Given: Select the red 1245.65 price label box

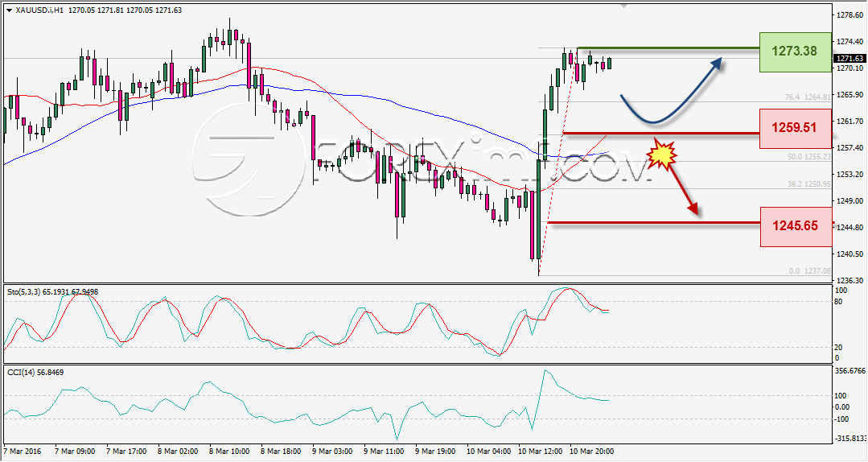Looking at the screenshot, I should tap(796, 226).
